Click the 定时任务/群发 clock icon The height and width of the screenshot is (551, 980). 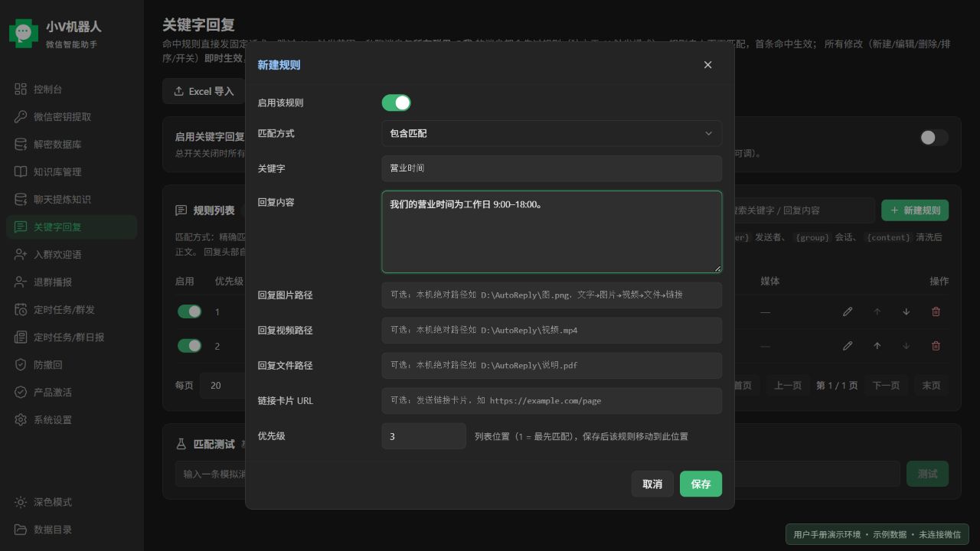[21, 309]
